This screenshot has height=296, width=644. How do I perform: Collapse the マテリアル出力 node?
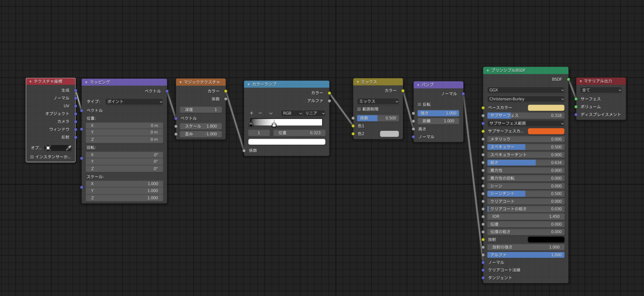[x=581, y=81]
